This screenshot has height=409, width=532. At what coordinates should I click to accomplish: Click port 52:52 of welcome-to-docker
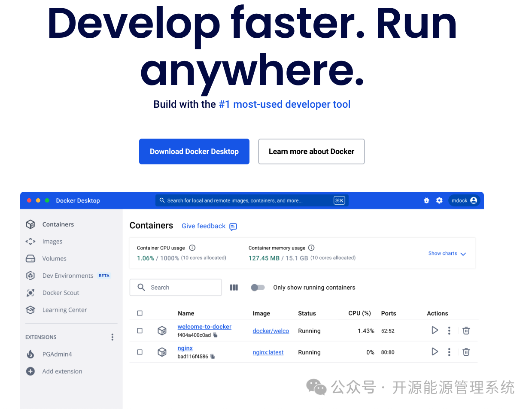[388, 331]
